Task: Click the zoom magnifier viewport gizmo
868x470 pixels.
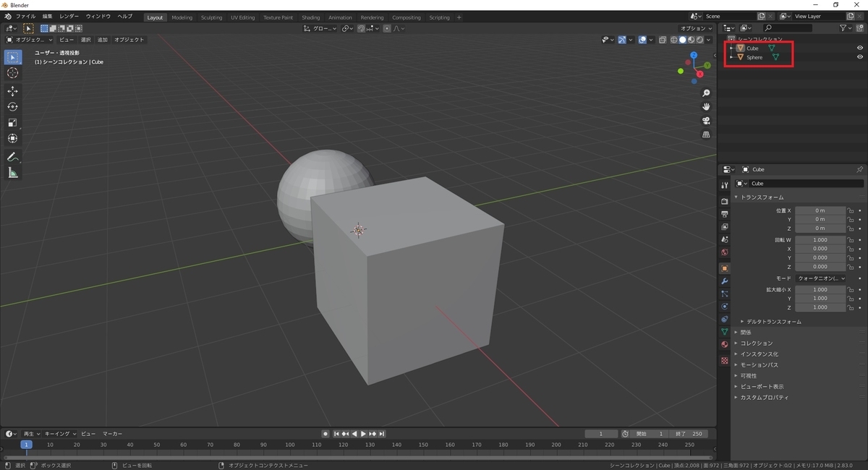Action: point(706,93)
